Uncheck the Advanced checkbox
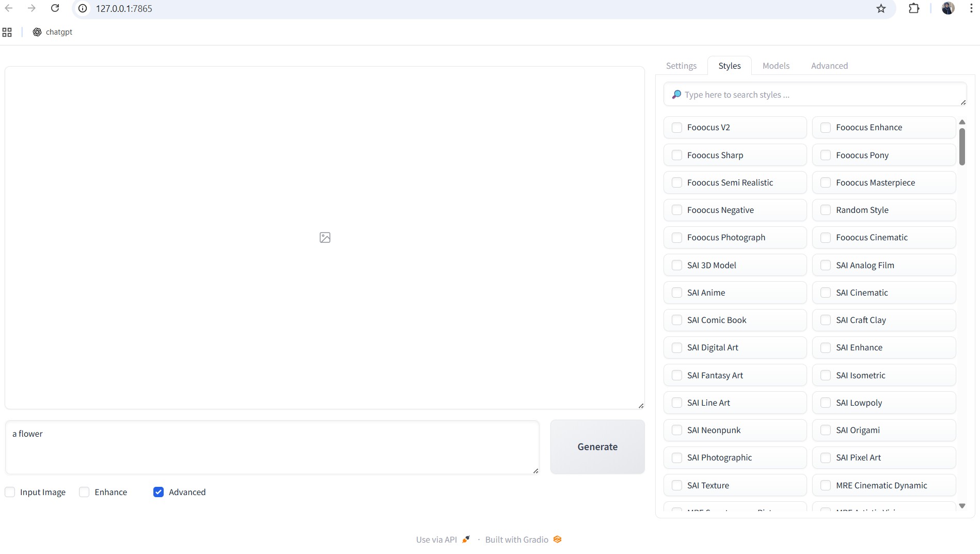 [x=159, y=492]
